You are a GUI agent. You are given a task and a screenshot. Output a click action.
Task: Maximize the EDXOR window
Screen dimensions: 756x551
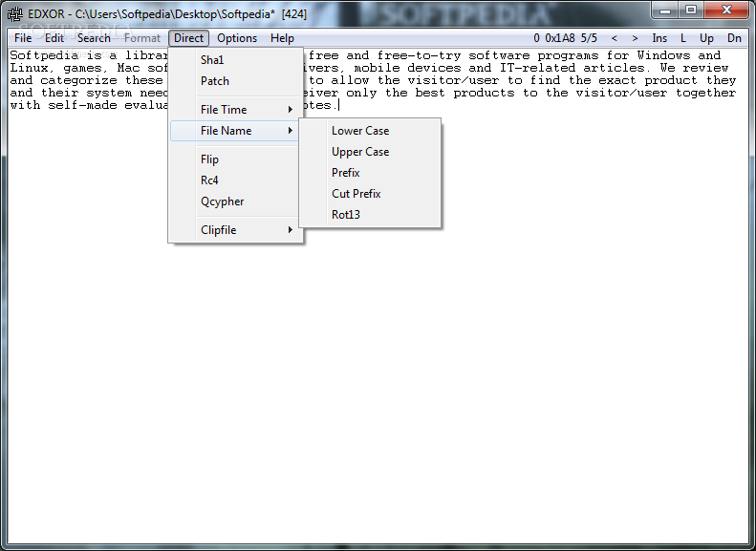pyautogui.click(x=691, y=11)
